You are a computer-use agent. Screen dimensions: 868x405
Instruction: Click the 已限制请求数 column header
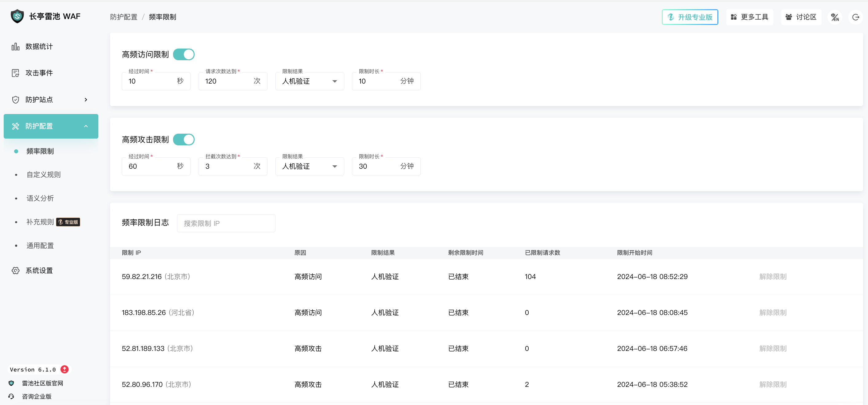coord(542,253)
